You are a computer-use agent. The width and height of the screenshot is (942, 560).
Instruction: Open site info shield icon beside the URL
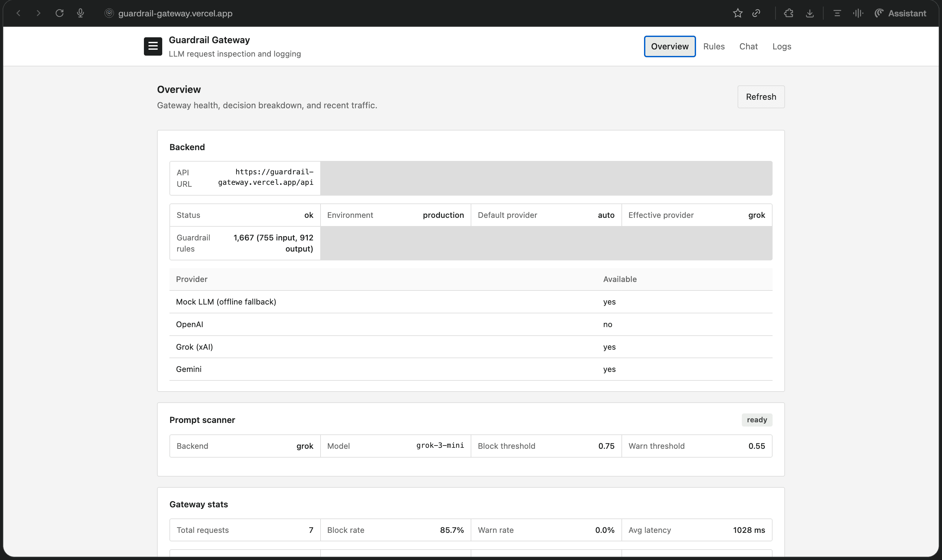(x=109, y=13)
